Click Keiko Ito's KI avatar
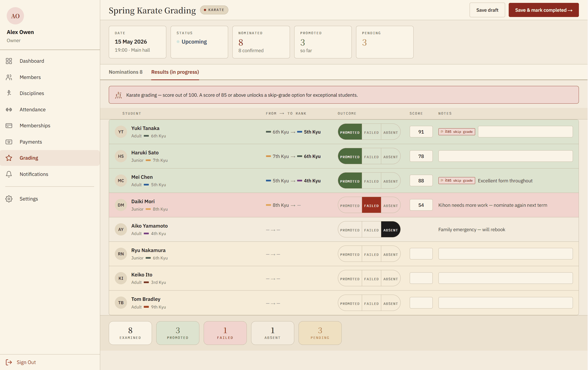This screenshot has height=370, width=588. pyautogui.click(x=121, y=278)
